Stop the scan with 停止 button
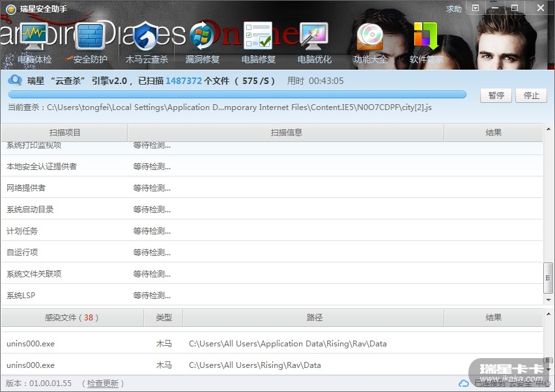 click(532, 96)
